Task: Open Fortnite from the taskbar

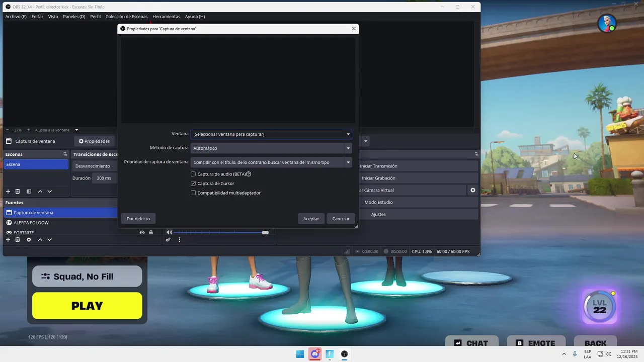Action: (x=330, y=354)
